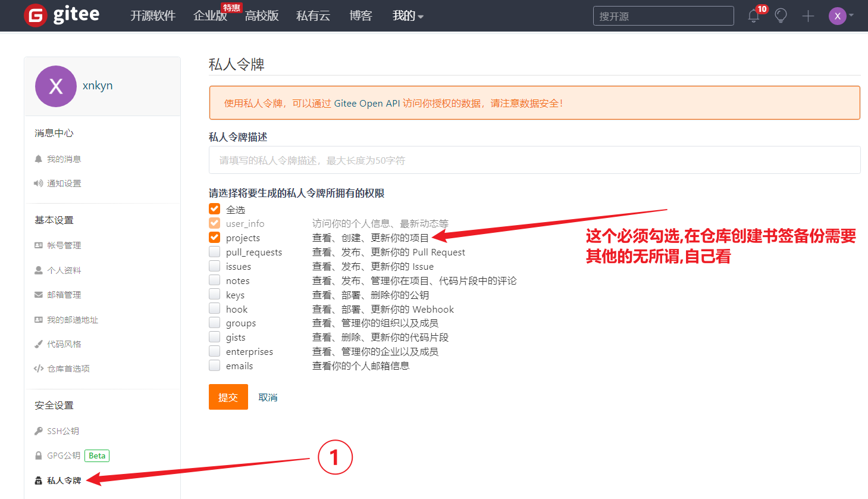Open the 我的消息 bell item in sidebar
The image size is (868, 499).
64,159
